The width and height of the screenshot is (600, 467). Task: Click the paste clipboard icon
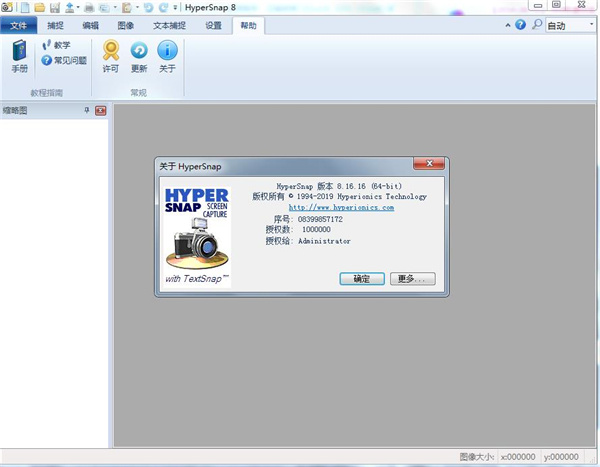click(127, 7)
